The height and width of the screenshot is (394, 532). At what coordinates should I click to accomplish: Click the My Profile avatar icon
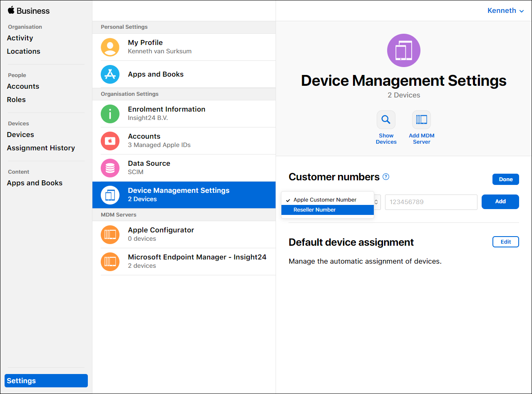pyautogui.click(x=110, y=47)
